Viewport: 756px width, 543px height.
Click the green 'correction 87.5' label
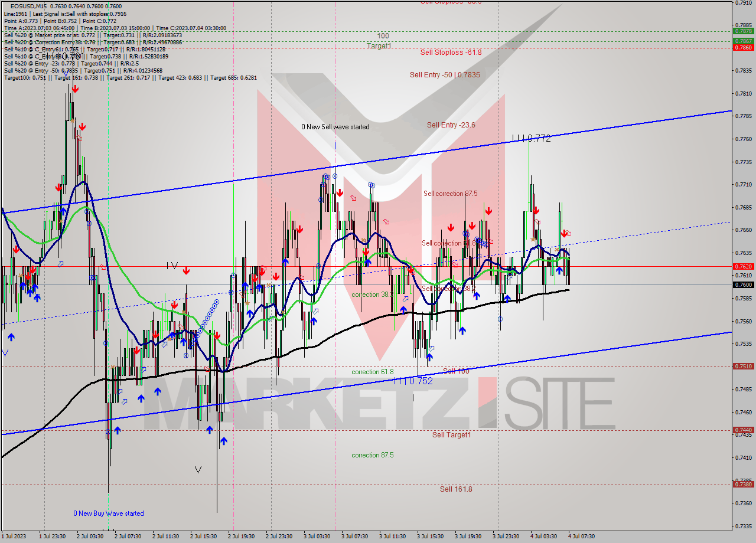(x=372, y=455)
